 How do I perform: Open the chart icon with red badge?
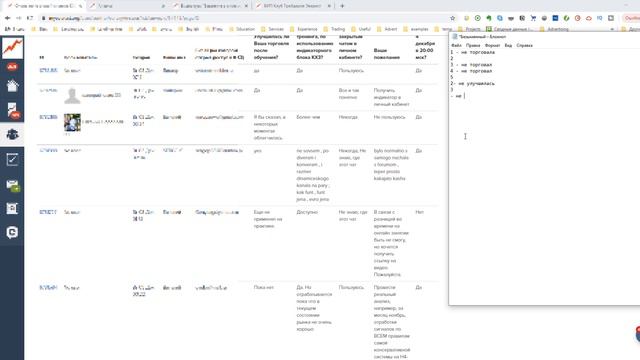click(x=12, y=110)
